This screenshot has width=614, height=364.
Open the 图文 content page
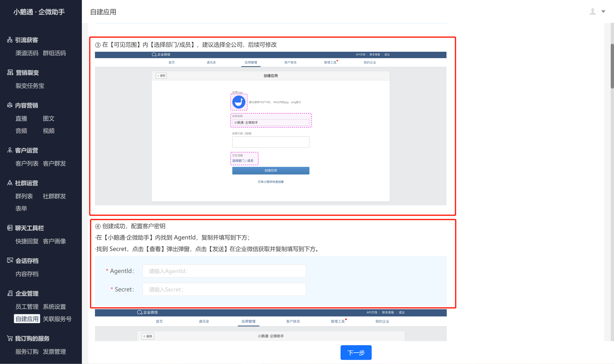pos(49,118)
